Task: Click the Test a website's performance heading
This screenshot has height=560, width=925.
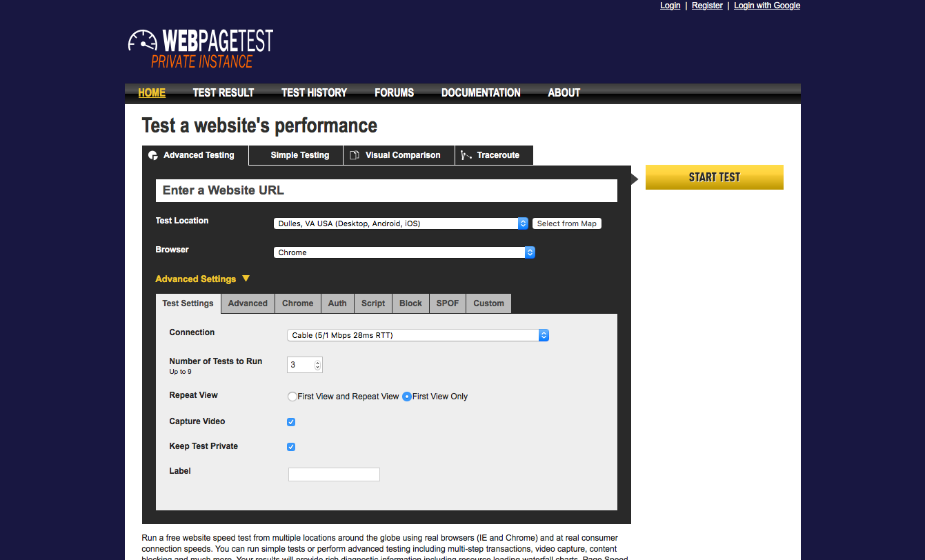Action: click(259, 126)
